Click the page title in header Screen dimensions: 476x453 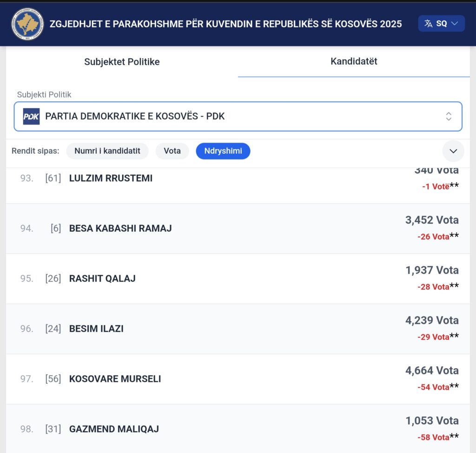pos(225,24)
